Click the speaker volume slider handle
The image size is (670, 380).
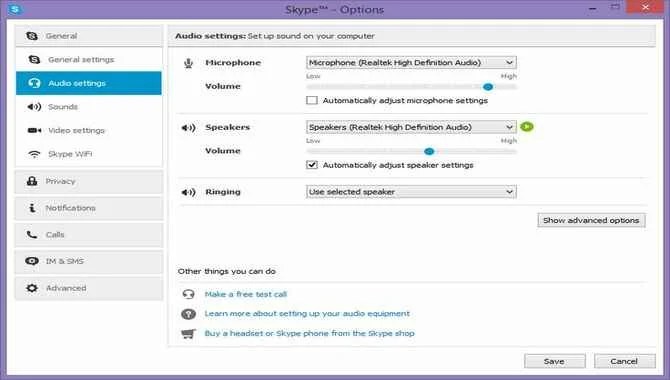click(x=429, y=151)
